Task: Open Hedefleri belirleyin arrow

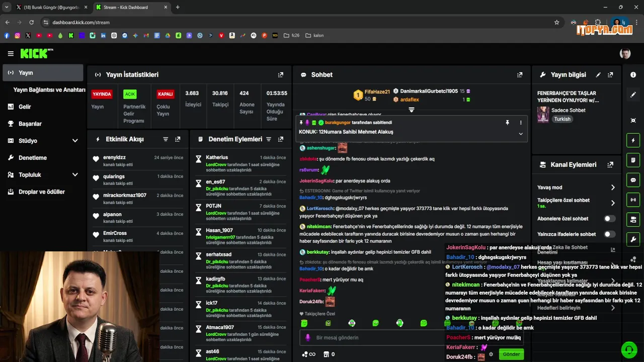Action: click(x=613, y=308)
